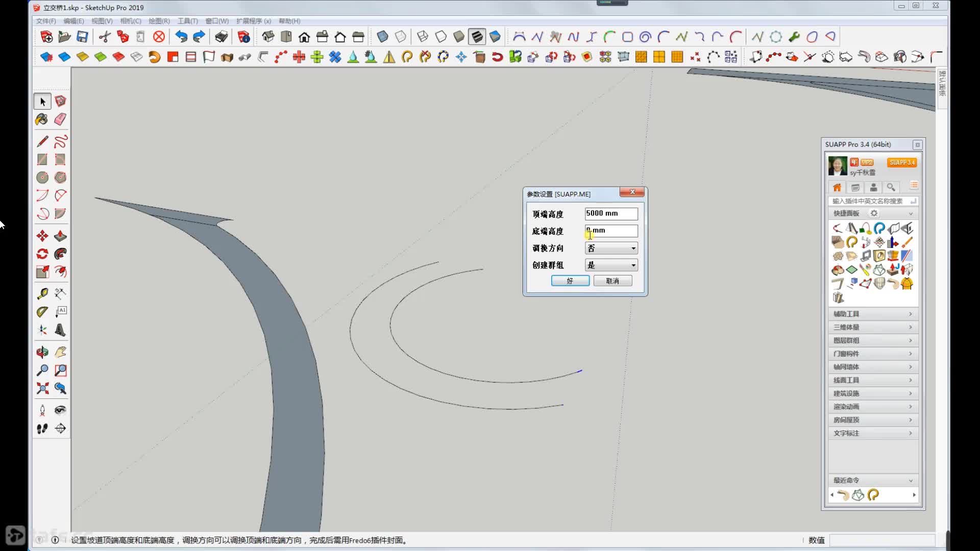
Task: Open 编辑(E) menu
Action: pos(73,21)
